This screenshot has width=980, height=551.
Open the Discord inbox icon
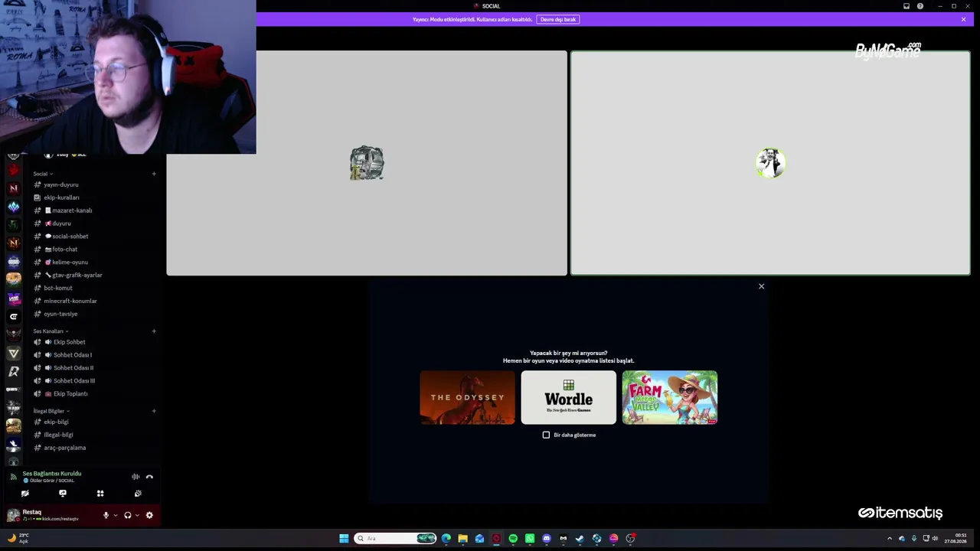[906, 6]
